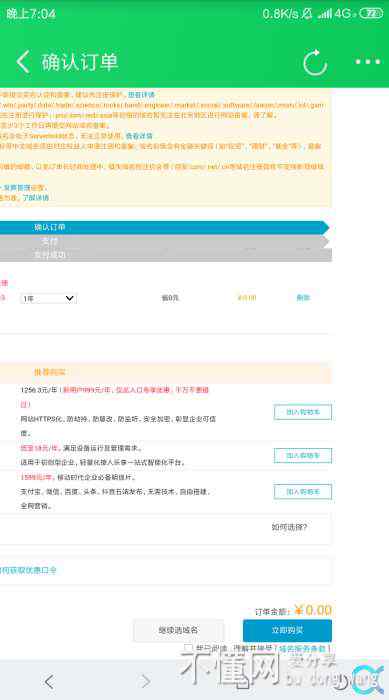Image resolution: width=389 pixels, height=700 pixels.
Task: Open the 域名服务条款 link
Action: point(304,649)
